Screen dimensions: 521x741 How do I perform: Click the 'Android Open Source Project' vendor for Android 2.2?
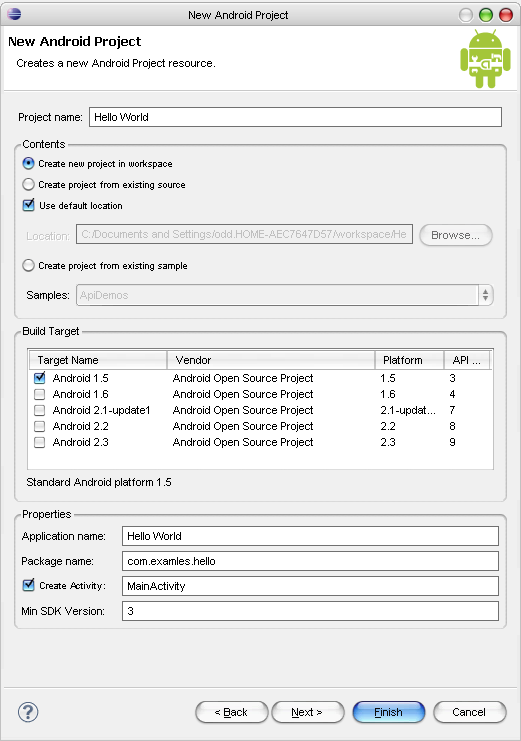pos(243,426)
